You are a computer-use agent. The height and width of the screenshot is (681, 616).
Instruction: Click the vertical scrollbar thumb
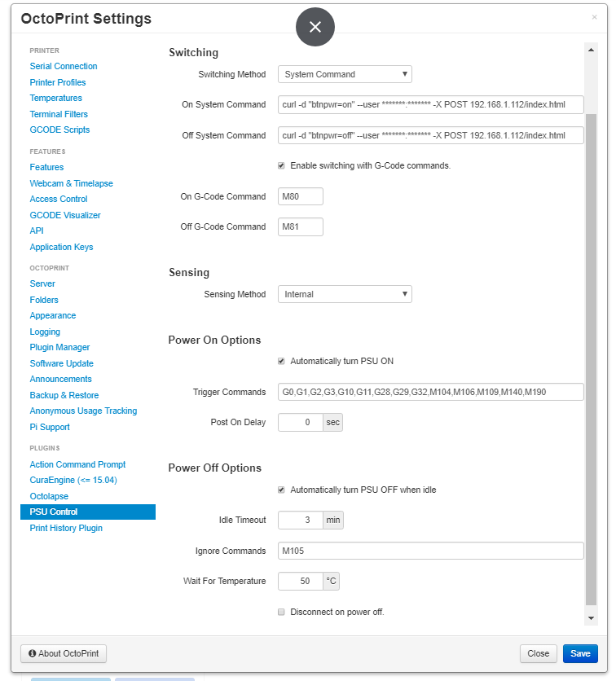click(591, 359)
